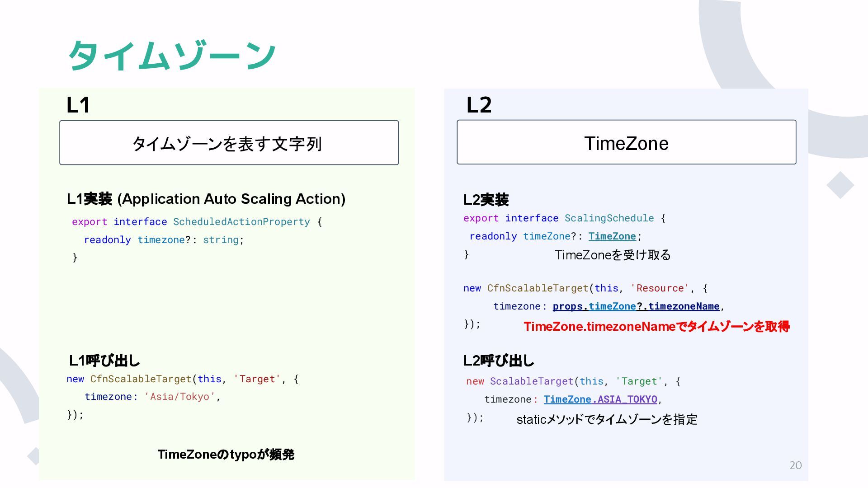Click the timezone: 'Asia/Tokyo' line

tap(152, 397)
